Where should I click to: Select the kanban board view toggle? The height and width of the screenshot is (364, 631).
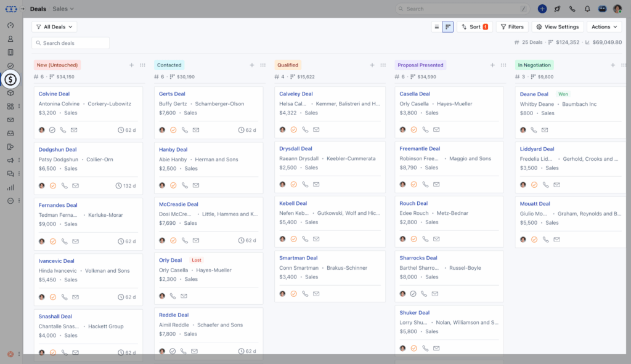(448, 27)
